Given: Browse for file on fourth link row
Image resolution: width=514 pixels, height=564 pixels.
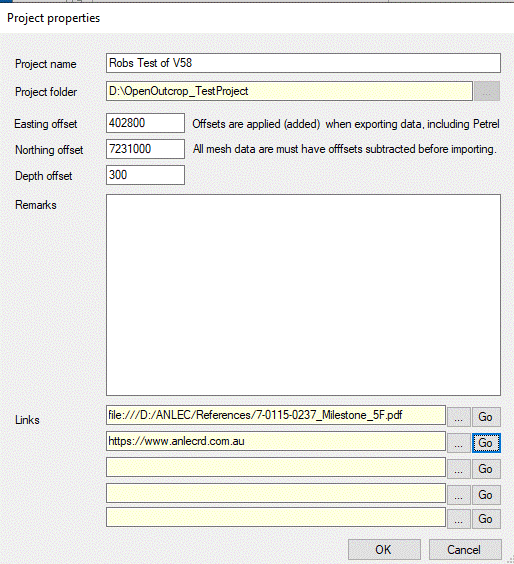Looking at the screenshot, I should click(459, 495).
